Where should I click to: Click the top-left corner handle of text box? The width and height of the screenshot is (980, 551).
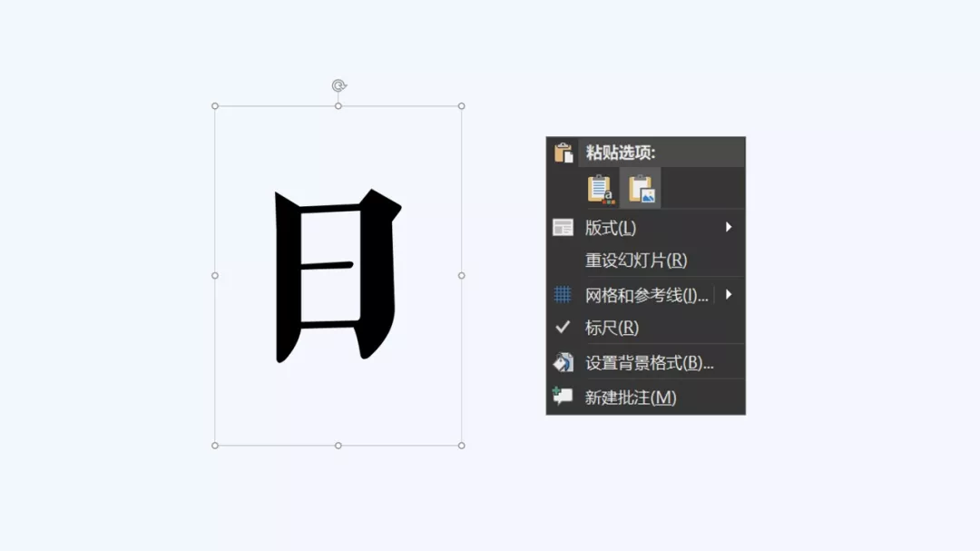[215, 106]
